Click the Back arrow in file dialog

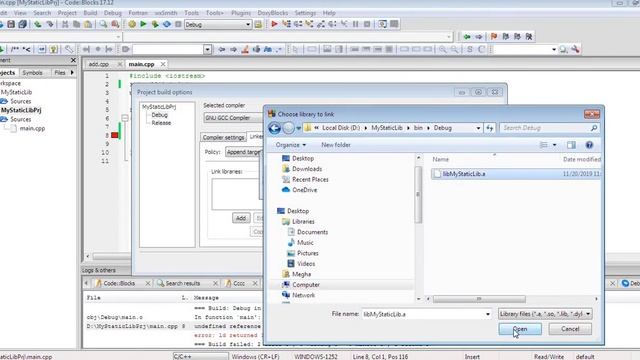coord(274,128)
